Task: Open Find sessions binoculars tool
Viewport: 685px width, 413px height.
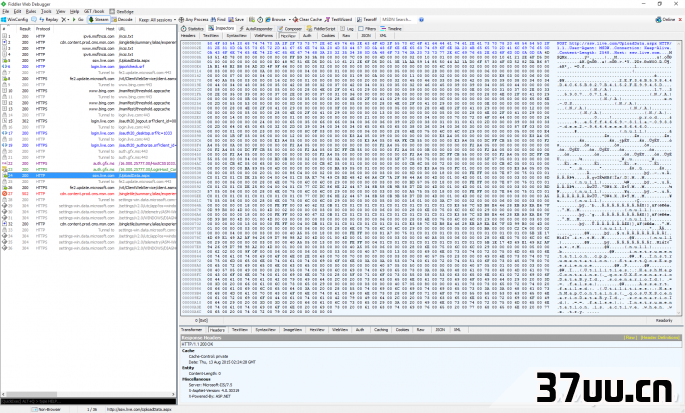Action: pyautogui.click(x=218, y=20)
